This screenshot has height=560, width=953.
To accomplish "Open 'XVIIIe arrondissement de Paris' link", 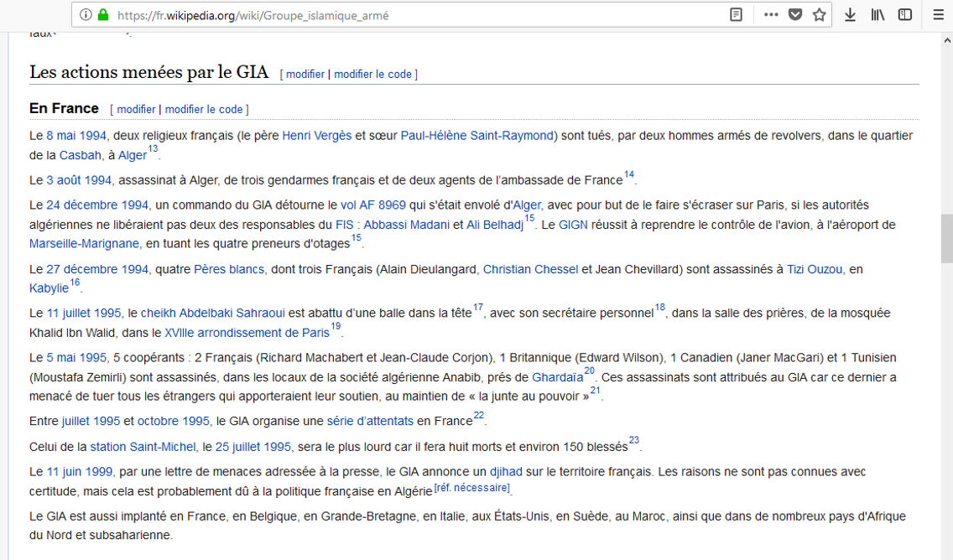I will [247, 333].
